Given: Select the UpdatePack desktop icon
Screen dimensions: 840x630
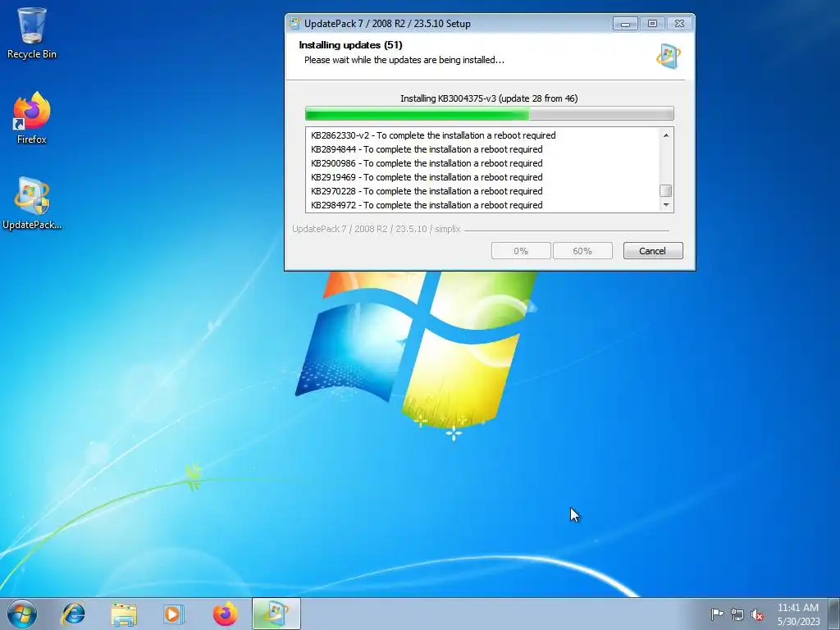Looking at the screenshot, I should [x=32, y=203].
